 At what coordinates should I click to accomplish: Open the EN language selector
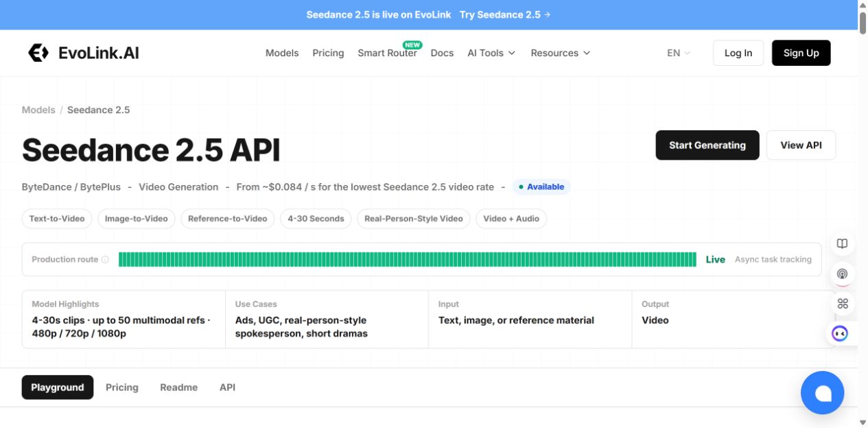(679, 53)
